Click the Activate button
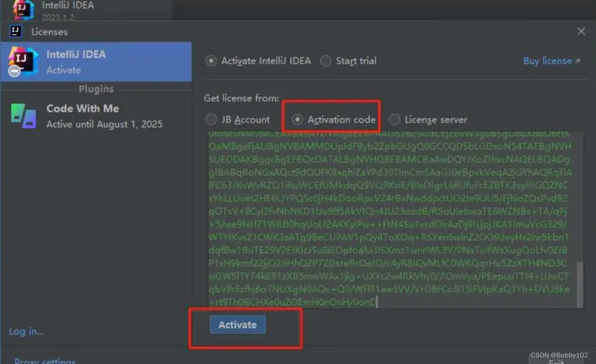This screenshot has height=364, width=596. pyautogui.click(x=238, y=324)
